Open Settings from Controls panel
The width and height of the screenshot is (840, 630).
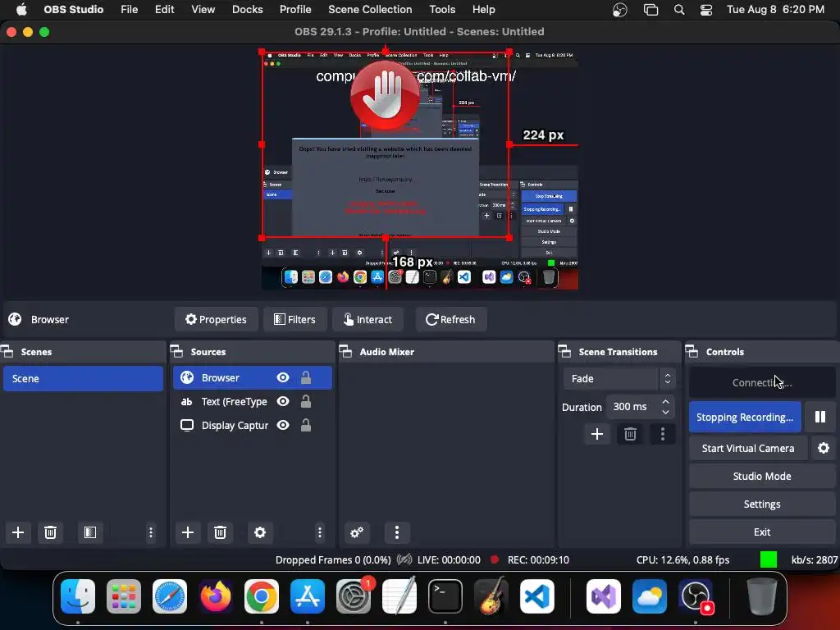click(x=762, y=504)
